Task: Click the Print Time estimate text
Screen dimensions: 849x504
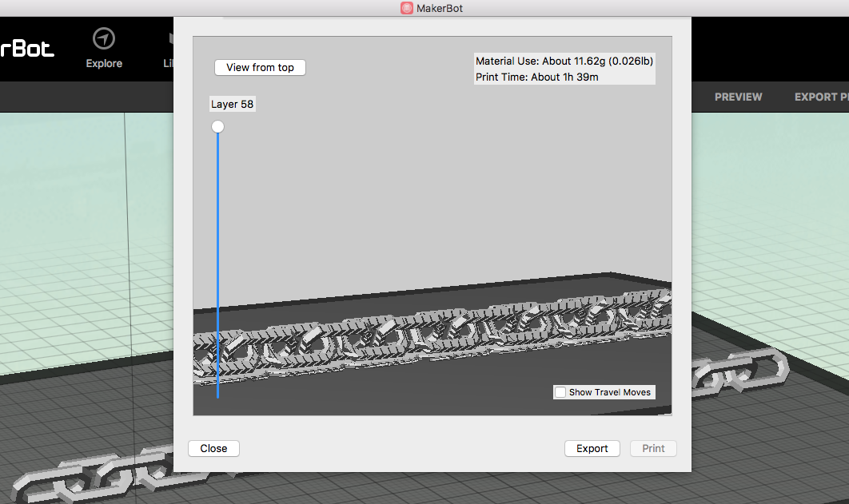Action: tap(536, 77)
